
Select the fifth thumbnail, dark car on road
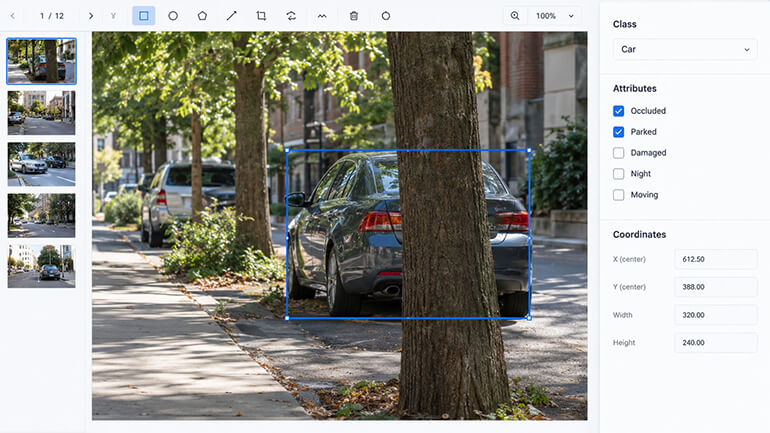coord(42,266)
